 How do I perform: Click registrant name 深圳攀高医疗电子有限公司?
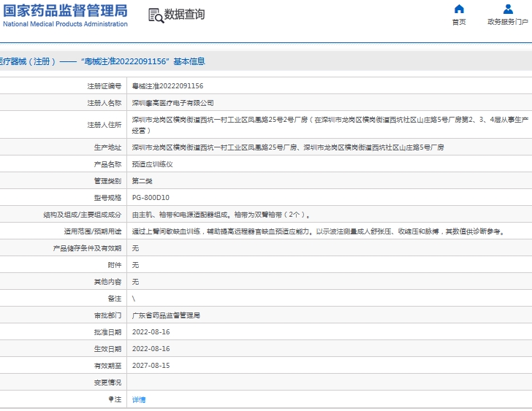tap(172, 103)
